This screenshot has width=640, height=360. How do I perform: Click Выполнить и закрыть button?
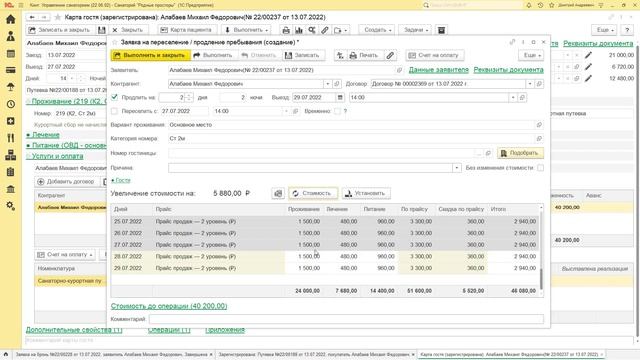[151, 55]
